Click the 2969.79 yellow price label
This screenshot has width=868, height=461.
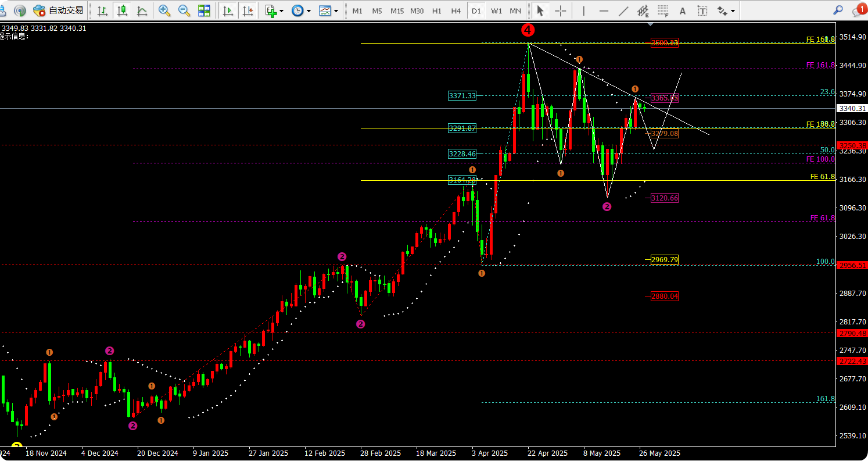665,259
